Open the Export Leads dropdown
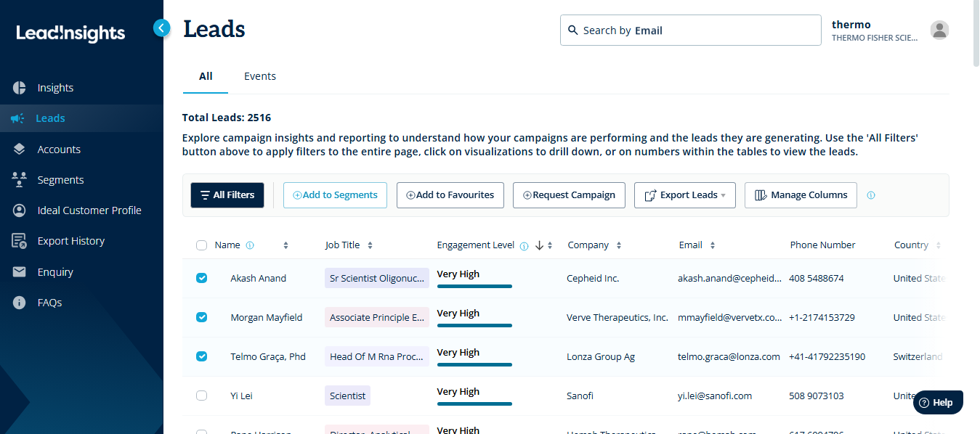980x434 pixels. 685,195
